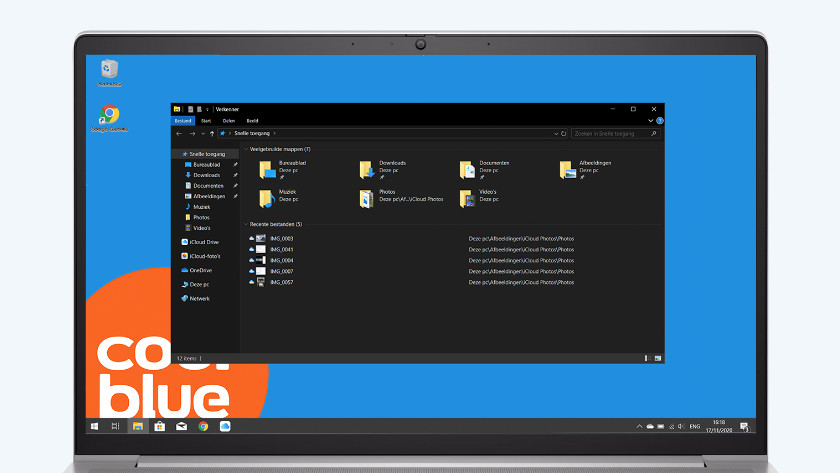
Task: Switch to details view in status bar
Action: pos(647,358)
